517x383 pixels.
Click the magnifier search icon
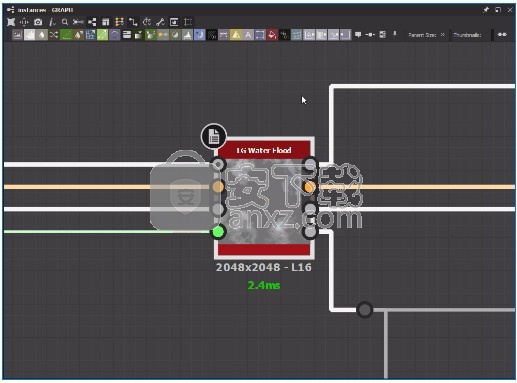click(x=65, y=22)
